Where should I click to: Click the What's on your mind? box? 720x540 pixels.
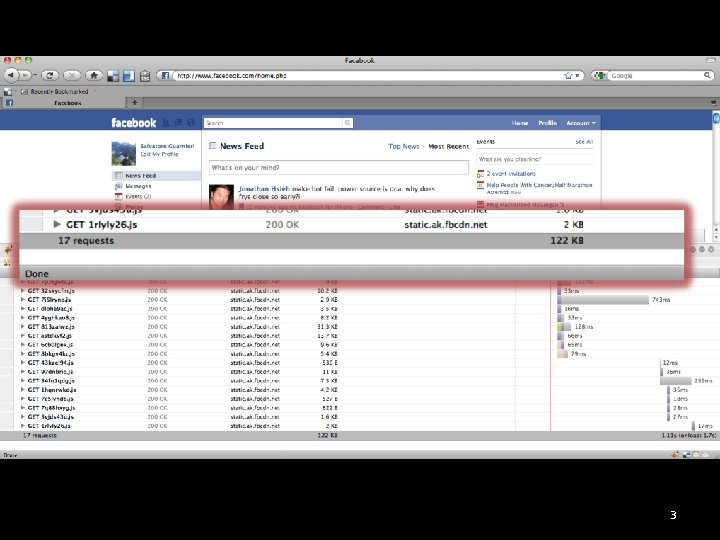[339, 168]
